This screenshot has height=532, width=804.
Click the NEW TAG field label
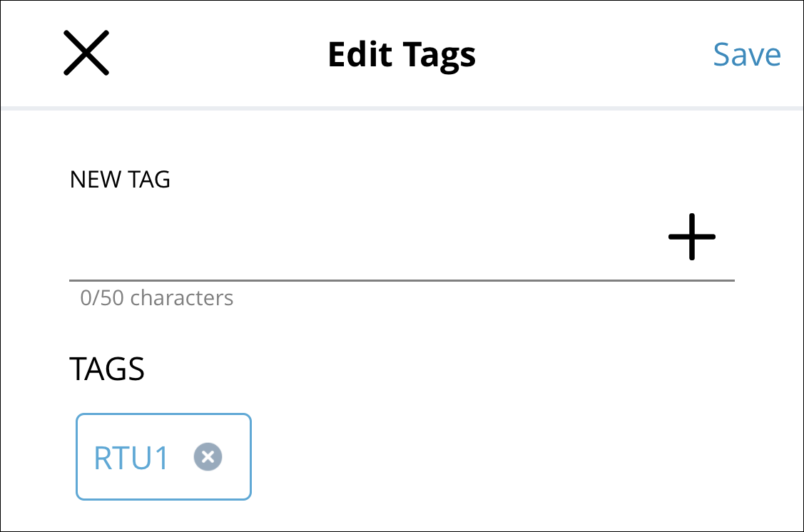coord(120,180)
